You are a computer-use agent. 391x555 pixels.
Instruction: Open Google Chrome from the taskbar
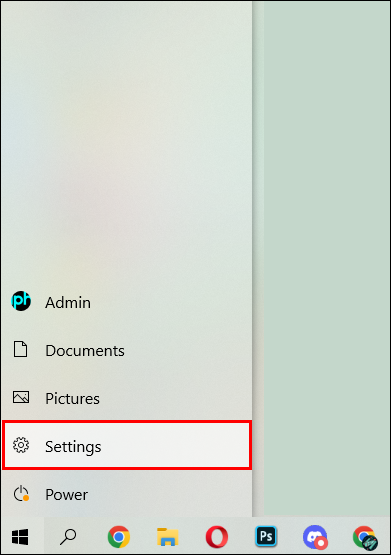119,537
